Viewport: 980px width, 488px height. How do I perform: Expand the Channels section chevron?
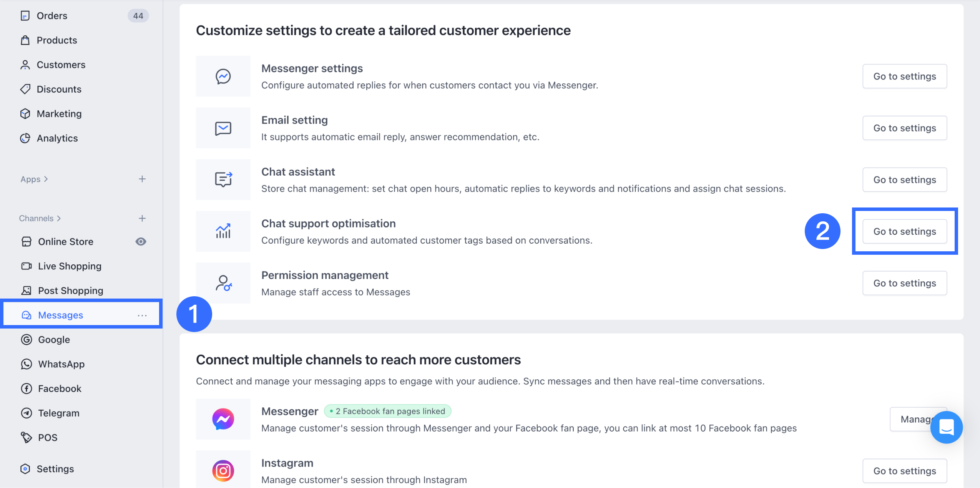(59, 218)
